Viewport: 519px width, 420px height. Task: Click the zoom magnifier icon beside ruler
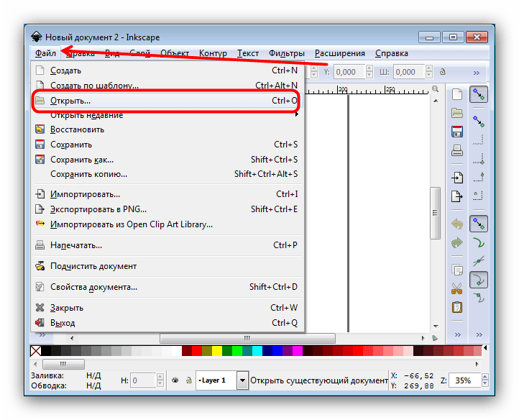click(x=436, y=88)
